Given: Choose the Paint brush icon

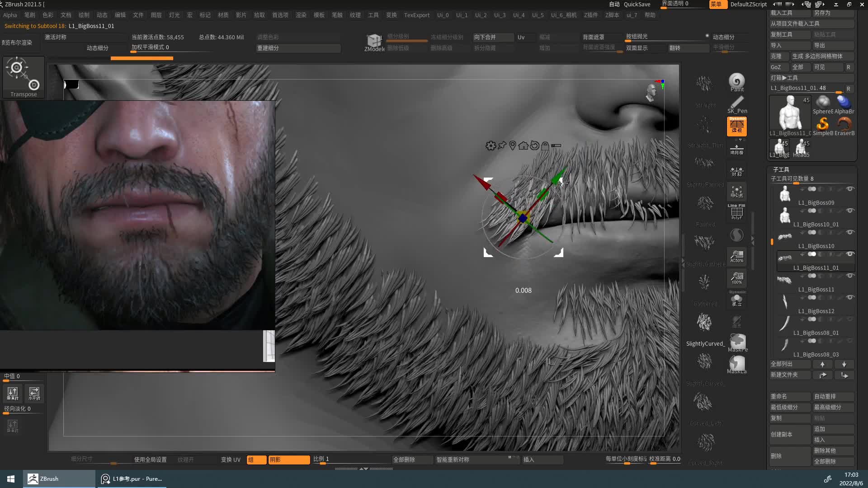Looking at the screenshot, I should coord(736,82).
